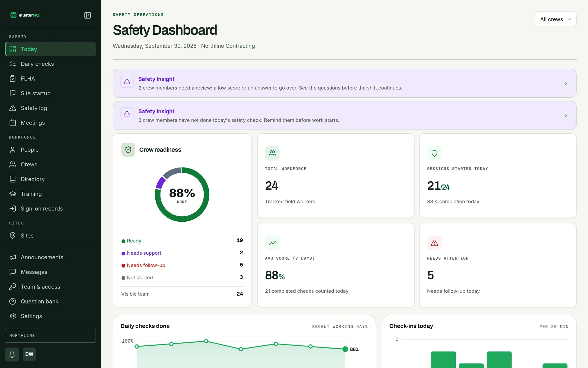
Task: Click the Training graduation cap icon
Action: [x=13, y=194]
